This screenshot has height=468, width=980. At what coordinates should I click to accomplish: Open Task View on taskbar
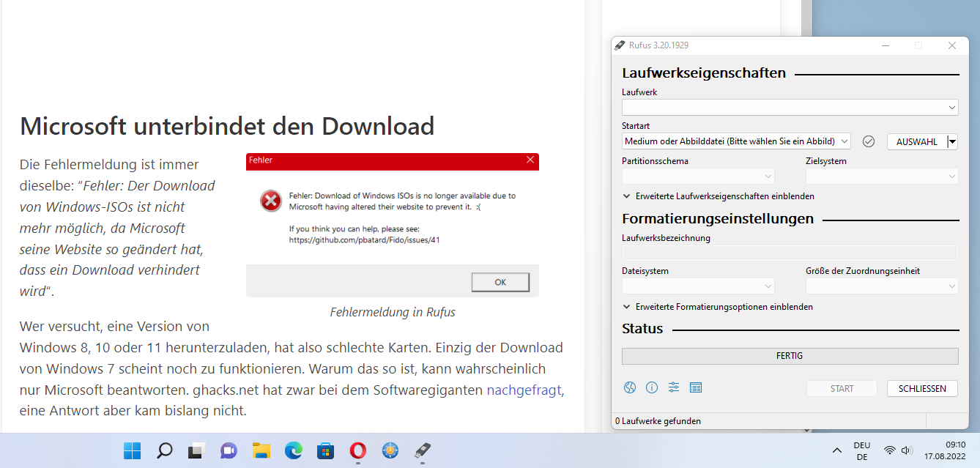click(196, 450)
